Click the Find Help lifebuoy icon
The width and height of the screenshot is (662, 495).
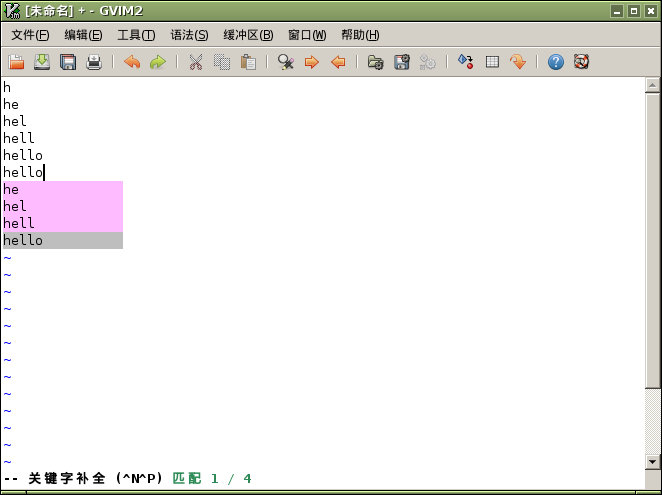click(x=582, y=62)
